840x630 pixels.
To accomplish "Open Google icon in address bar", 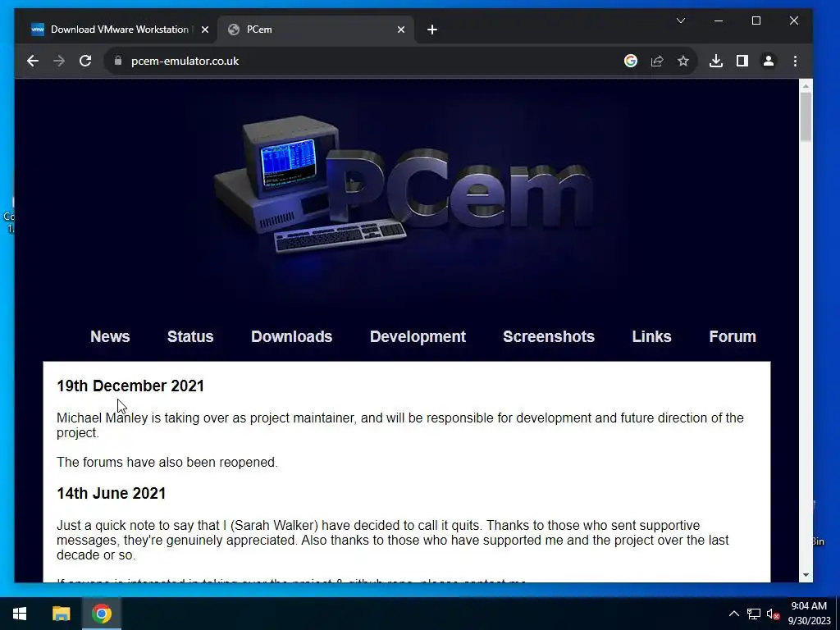I will (x=631, y=61).
